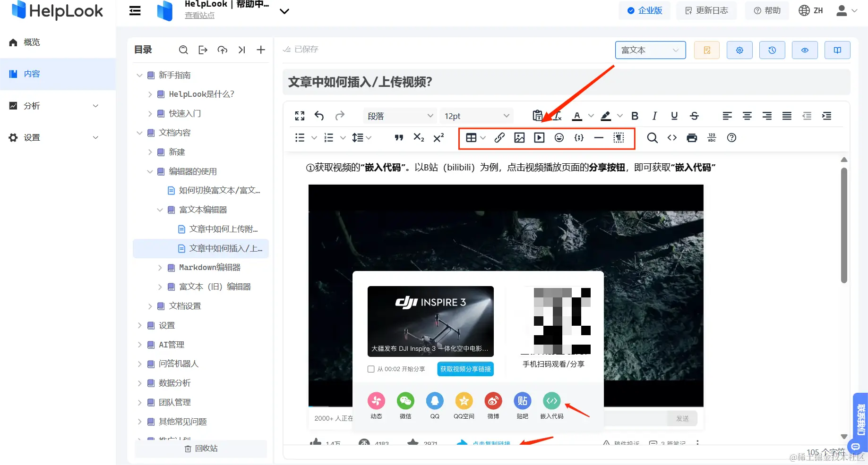Expand the numbered list style arrow

point(343,138)
